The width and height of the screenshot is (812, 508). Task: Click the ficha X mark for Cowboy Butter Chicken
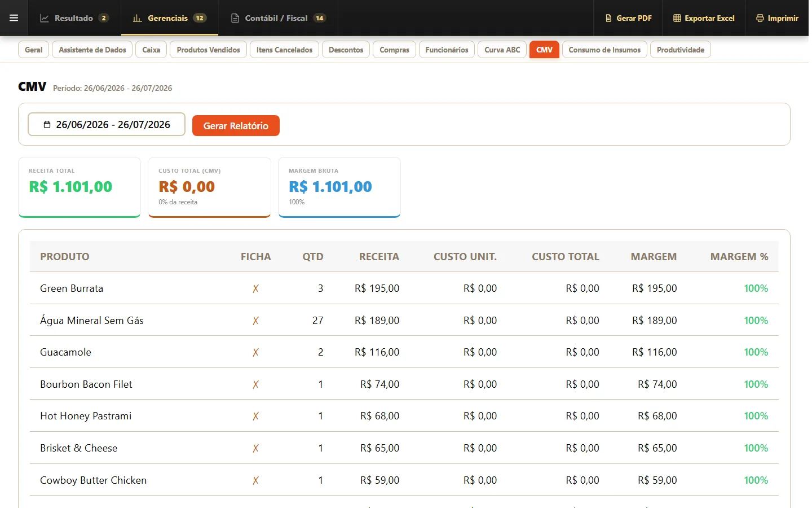(x=255, y=480)
